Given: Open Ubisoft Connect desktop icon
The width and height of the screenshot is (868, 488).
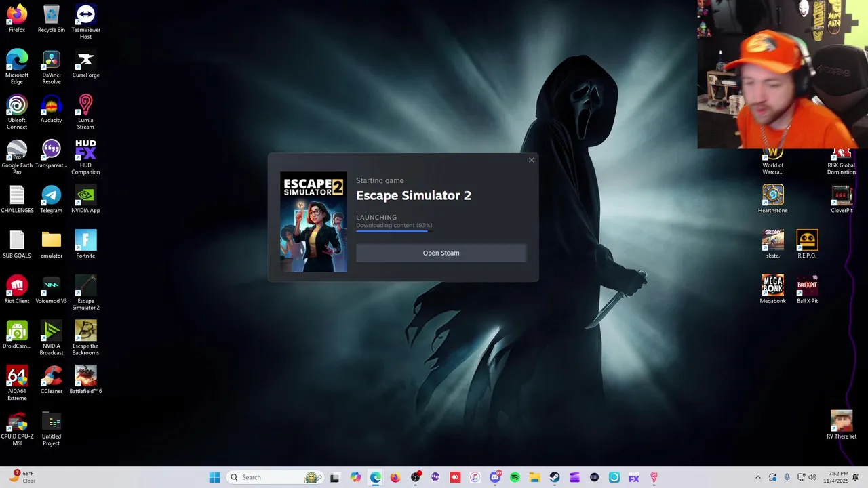Looking at the screenshot, I should (17, 112).
